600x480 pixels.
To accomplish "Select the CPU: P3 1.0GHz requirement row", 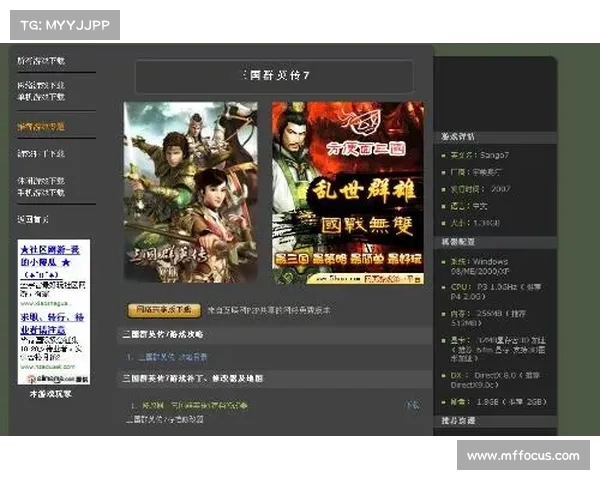I will (x=496, y=292).
